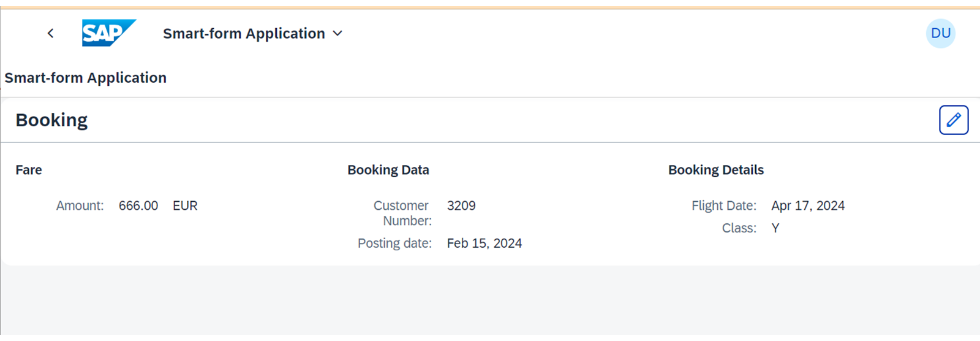The image size is (980, 341).
Task: Click the pencil edit icon for Booking
Action: 954,120
